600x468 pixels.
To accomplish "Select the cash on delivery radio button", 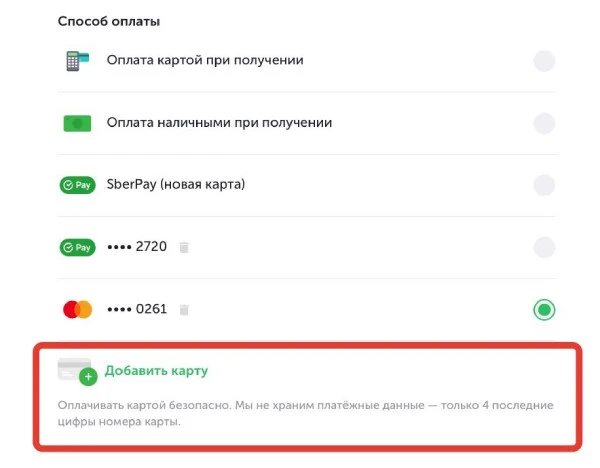I will click(x=544, y=123).
